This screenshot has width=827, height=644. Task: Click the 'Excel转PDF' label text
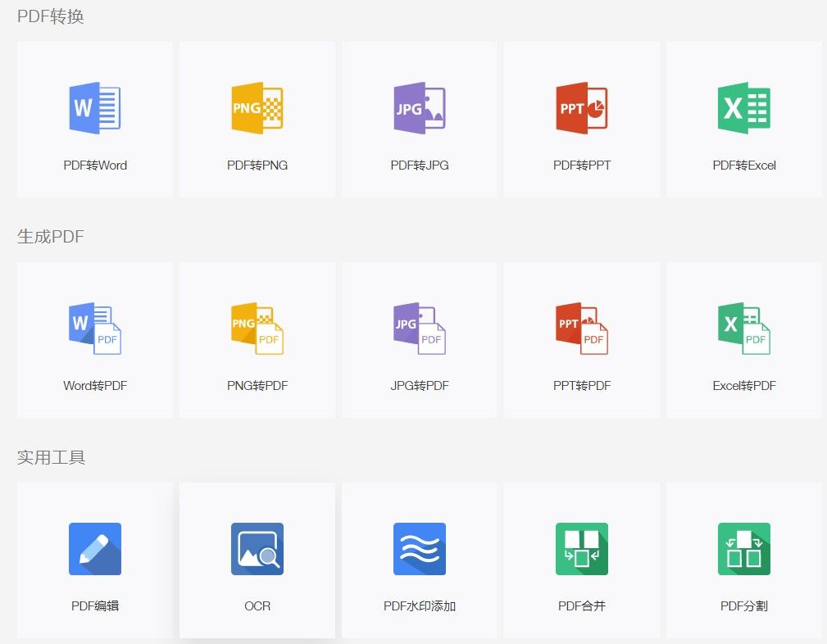point(744,386)
